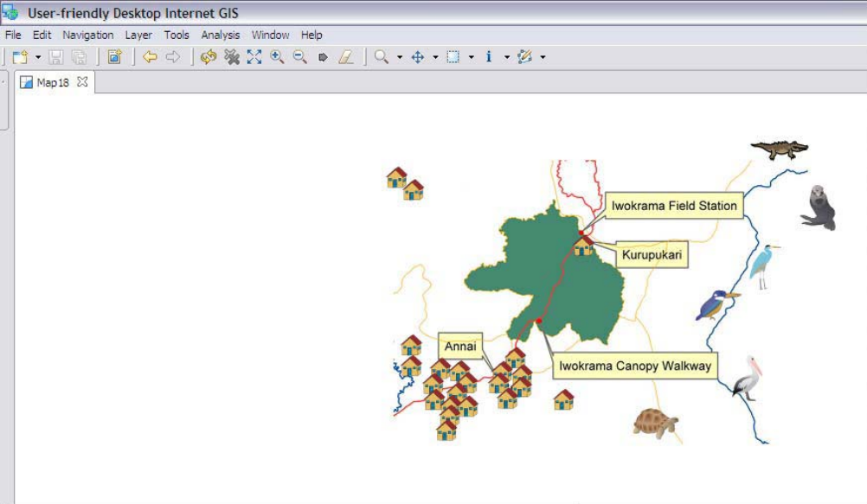
Task: Click the Iwokrama Field Station map label
Action: 674,206
